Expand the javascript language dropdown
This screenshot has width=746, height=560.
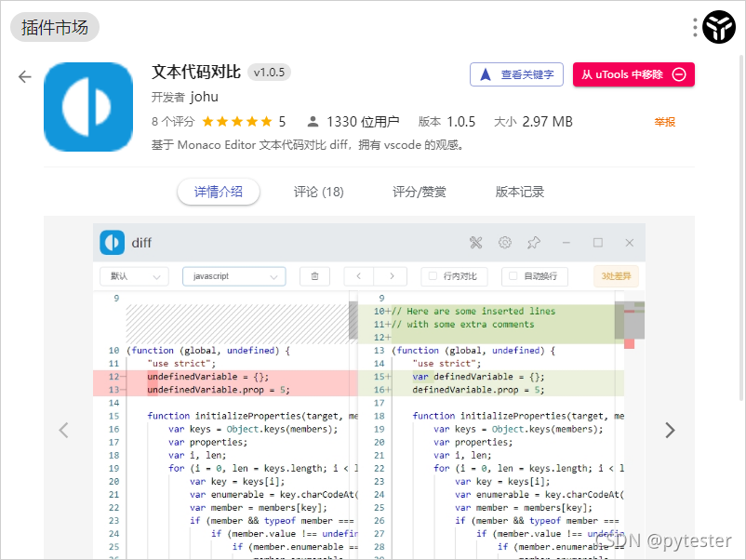click(x=234, y=276)
